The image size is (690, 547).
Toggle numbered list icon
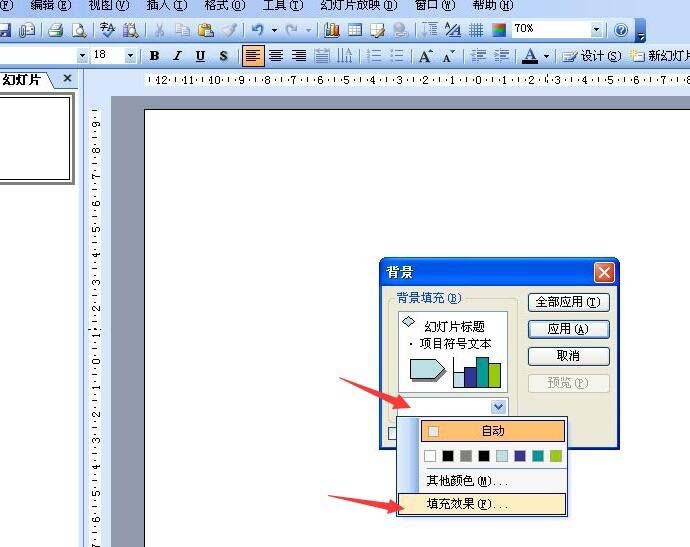pyautogui.click(x=373, y=56)
